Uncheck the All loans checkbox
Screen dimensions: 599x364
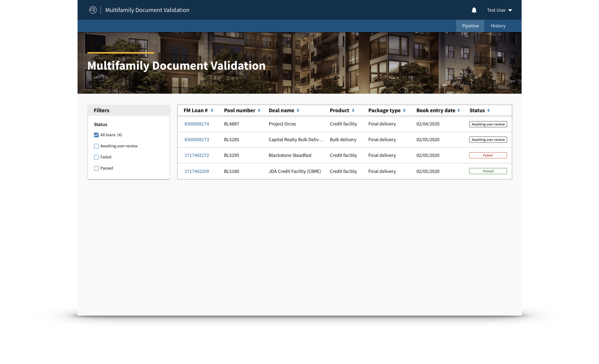[x=96, y=135]
